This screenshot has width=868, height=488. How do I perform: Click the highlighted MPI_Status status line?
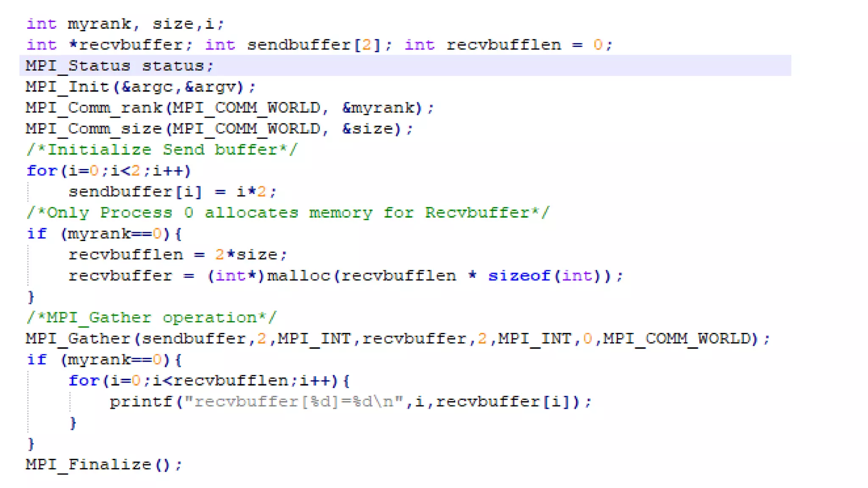point(120,66)
